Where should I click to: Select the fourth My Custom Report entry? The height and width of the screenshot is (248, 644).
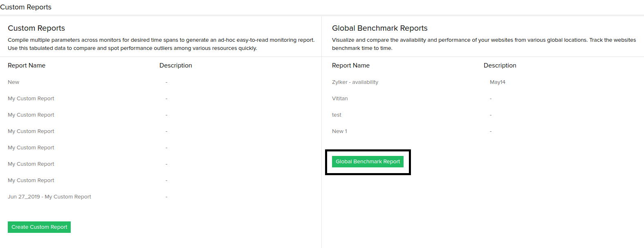(x=31, y=148)
